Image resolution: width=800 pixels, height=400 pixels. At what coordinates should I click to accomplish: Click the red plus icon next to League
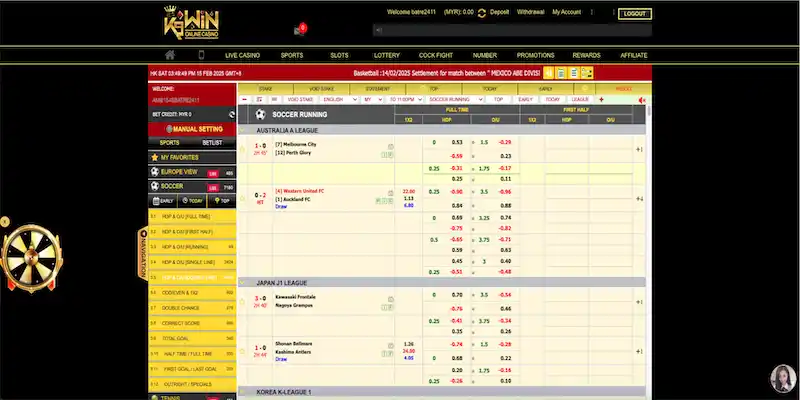point(601,100)
